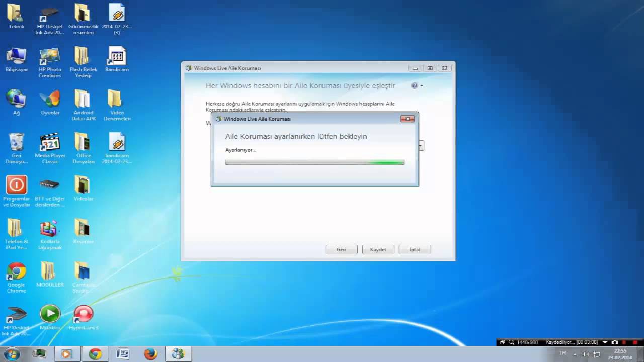Image resolution: width=644 pixels, height=362 pixels.
Task: Open the Windows Start menu
Action: pos(11,354)
